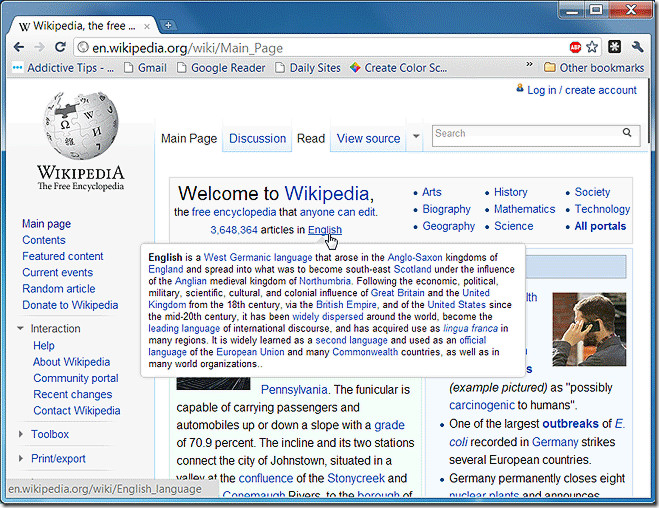
Task: Open All portals
Action: 600,226
